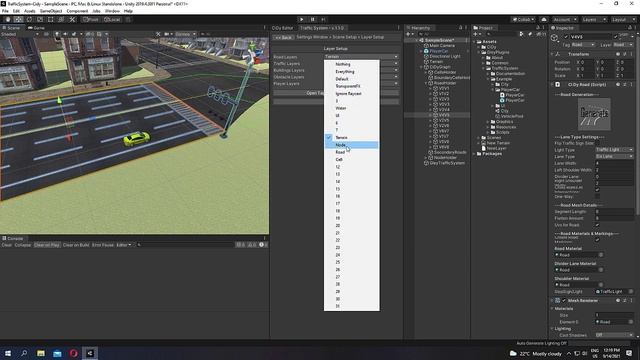The image size is (640, 360).
Task: Open the Account dropdown
Action: point(564,20)
